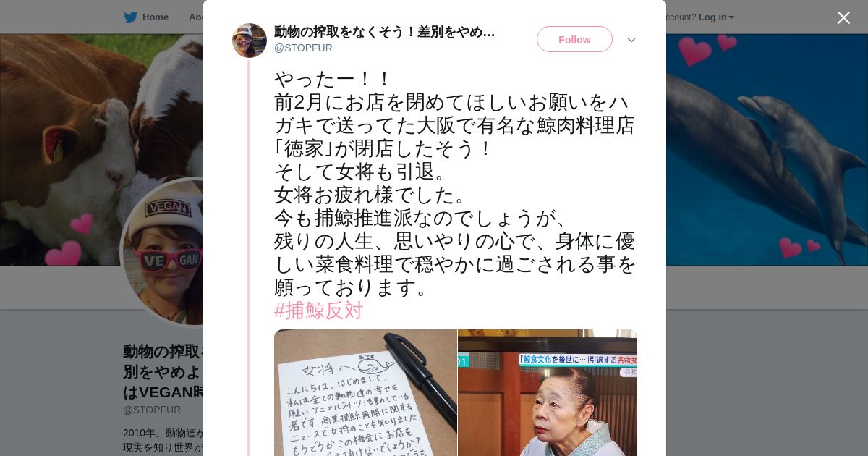
Task: Open the tweet author's avatar in popup
Action: coord(250,41)
